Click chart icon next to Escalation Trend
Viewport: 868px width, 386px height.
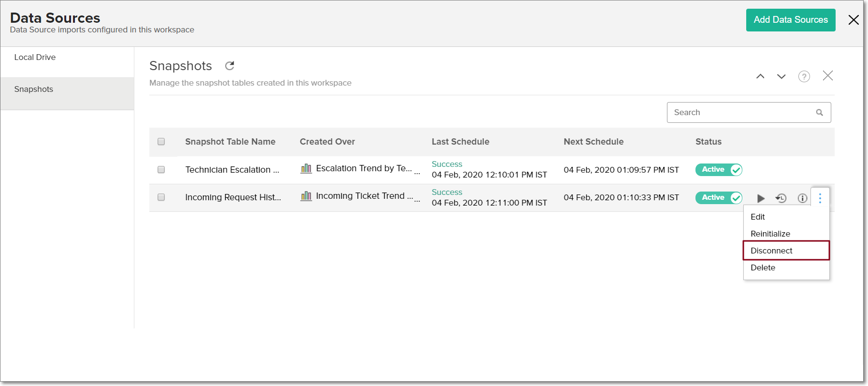click(306, 168)
